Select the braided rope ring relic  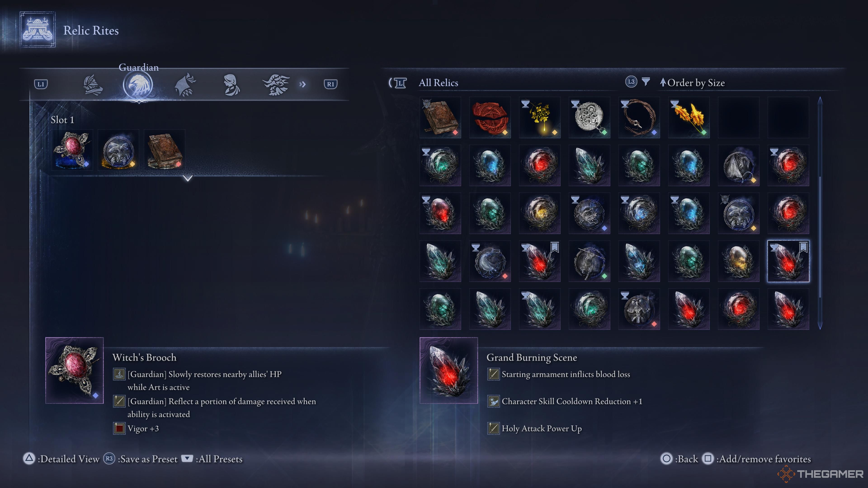coord(639,117)
